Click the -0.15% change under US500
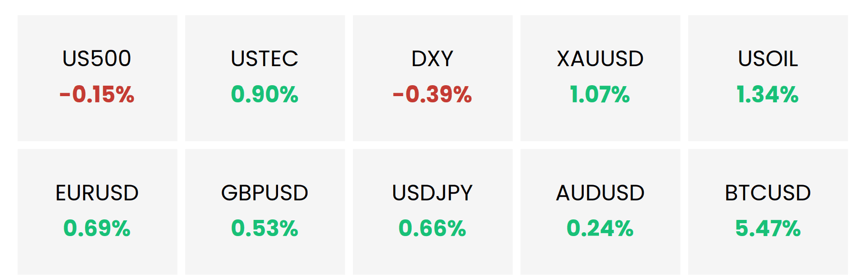The image size is (868, 277). (x=97, y=94)
